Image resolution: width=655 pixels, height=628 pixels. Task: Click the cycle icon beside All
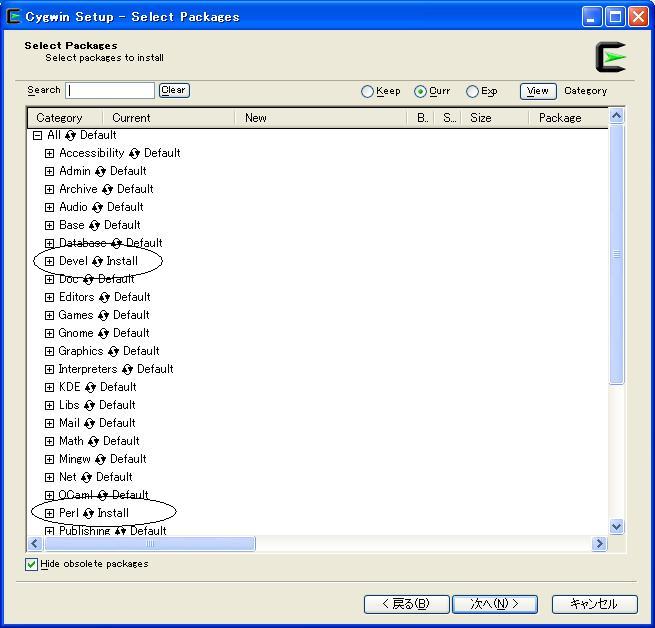pyautogui.click(x=70, y=136)
